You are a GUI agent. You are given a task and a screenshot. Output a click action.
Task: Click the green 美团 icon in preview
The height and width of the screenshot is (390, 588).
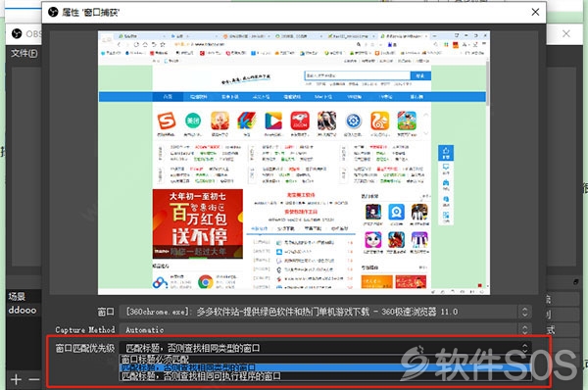193,121
